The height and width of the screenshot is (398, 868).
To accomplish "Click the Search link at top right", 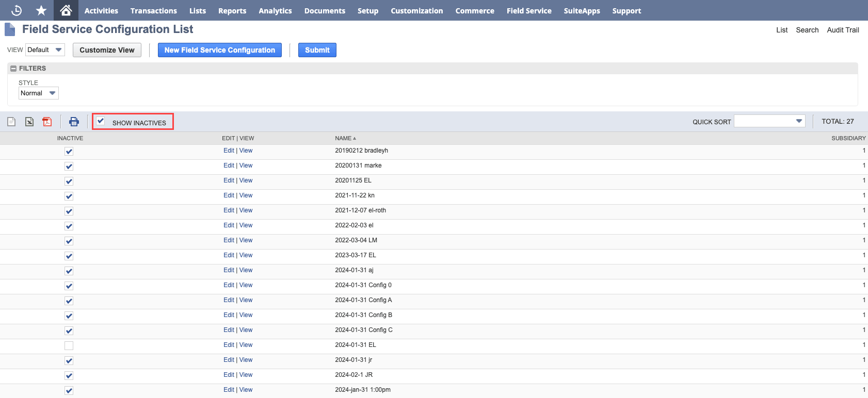I will point(807,30).
